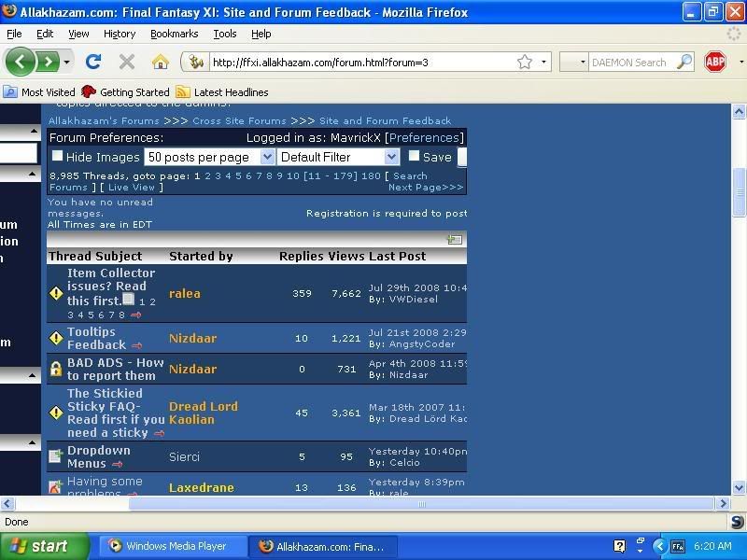This screenshot has width=747, height=560.
Task: Reload the page with the refresh icon
Action: click(x=93, y=62)
